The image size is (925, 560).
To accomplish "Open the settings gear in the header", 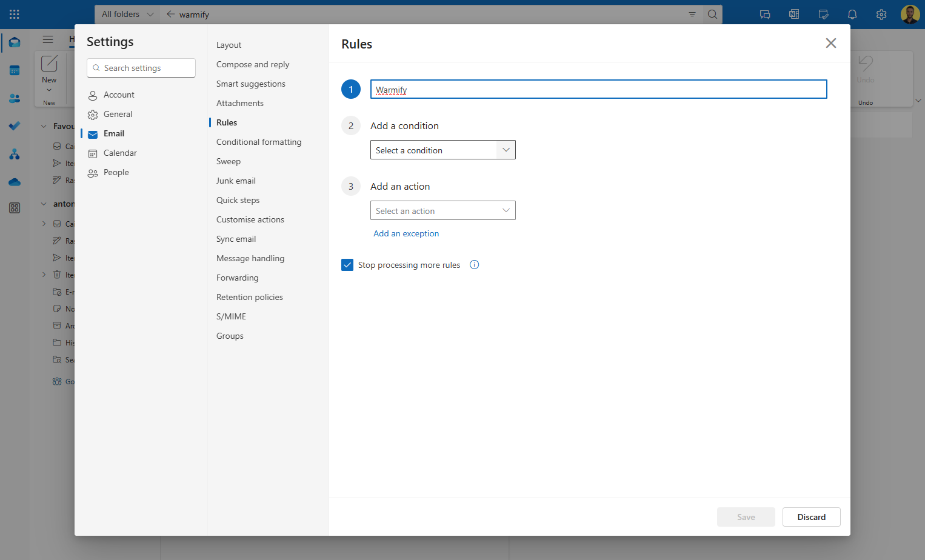I will tap(881, 15).
